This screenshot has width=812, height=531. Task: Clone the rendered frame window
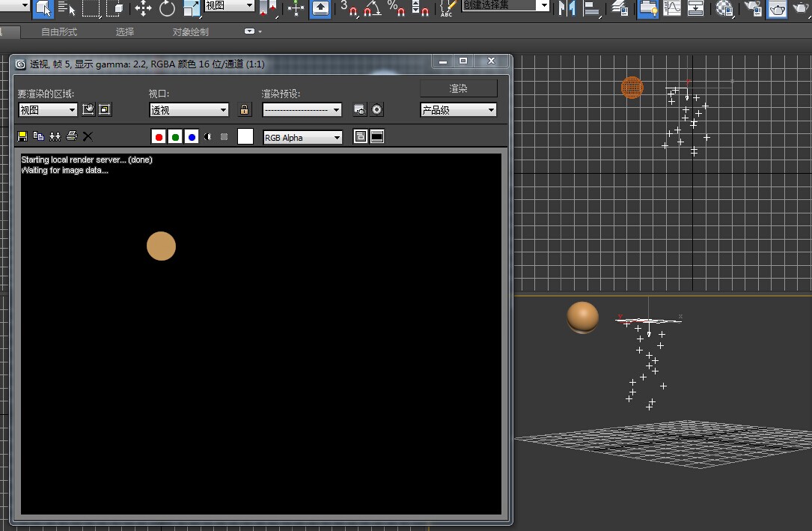click(55, 136)
